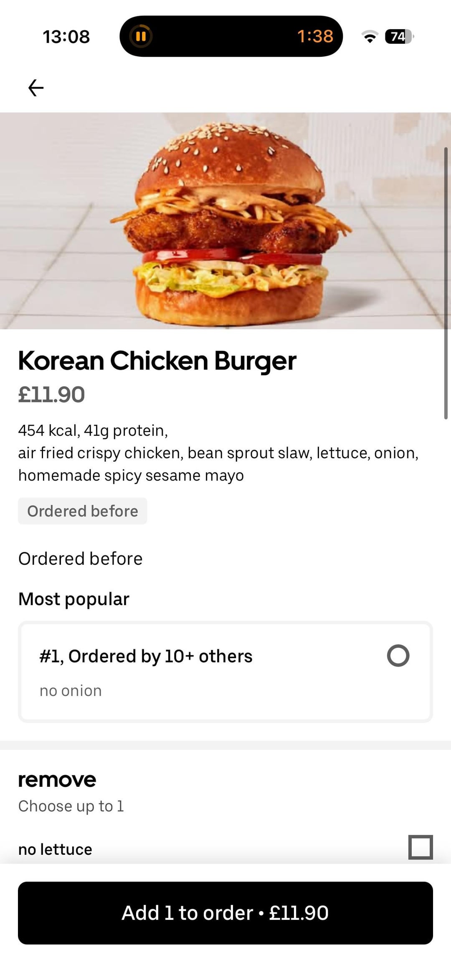Screen dimensions: 451x980
Task: Tap the £11.90 price under the title
Action: point(51,394)
